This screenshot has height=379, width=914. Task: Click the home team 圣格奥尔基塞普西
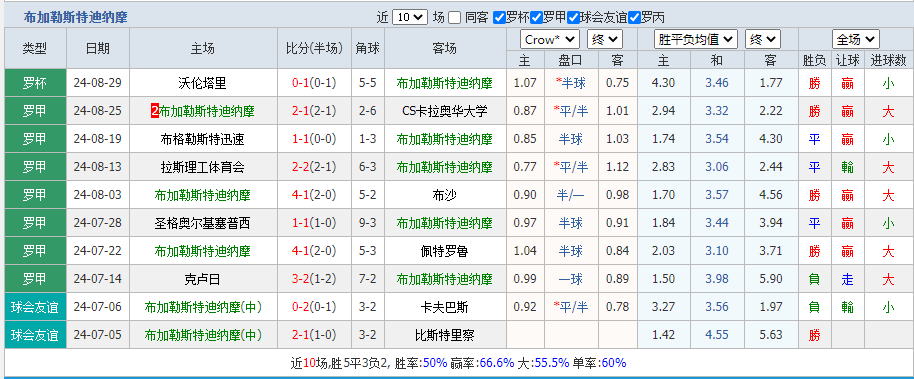[x=202, y=223]
